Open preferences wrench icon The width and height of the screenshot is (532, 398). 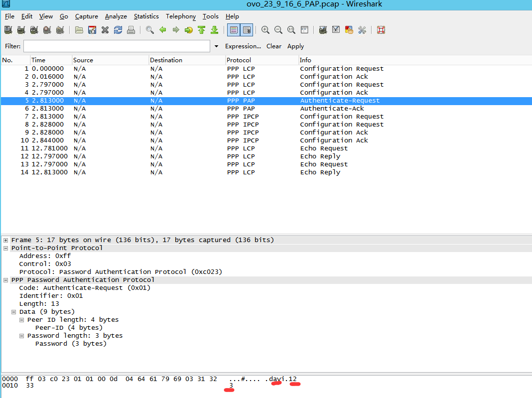point(362,30)
